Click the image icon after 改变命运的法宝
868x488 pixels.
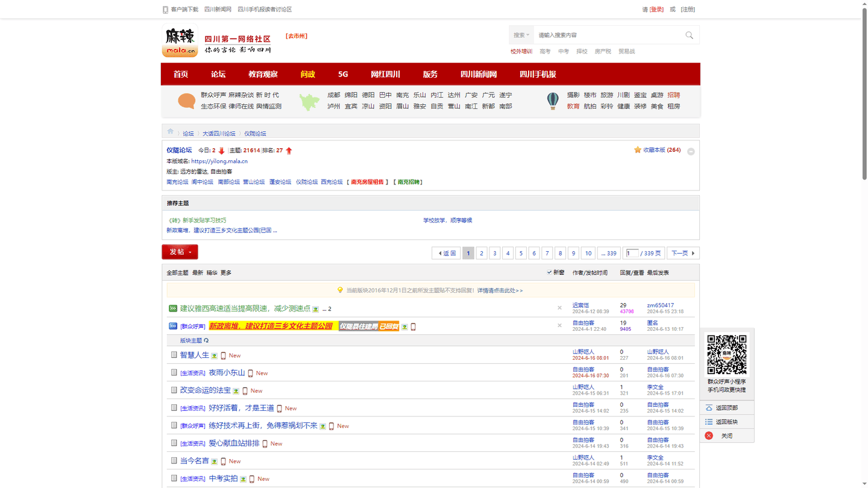pos(236,391)
